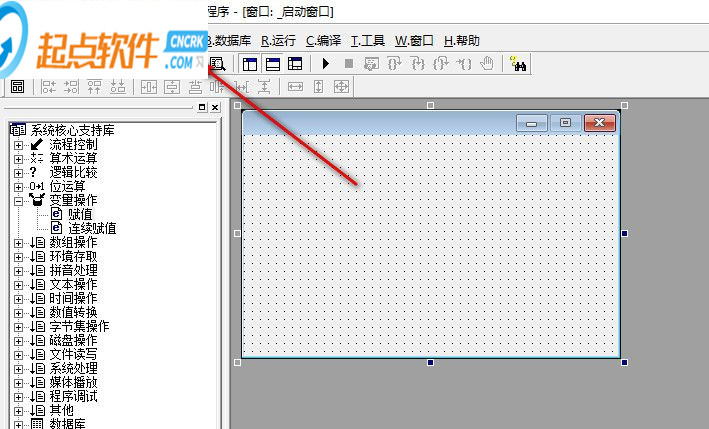Open the H.帮助 menu
This screenshot has width=709, height=429.
tap(461, 41)
